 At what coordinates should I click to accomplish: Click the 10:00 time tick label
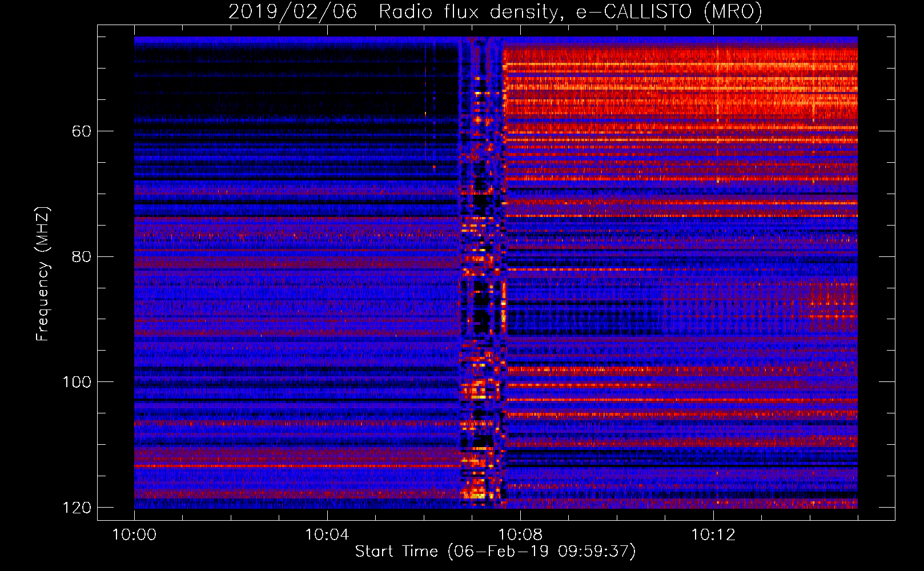(x=134, y=535)
